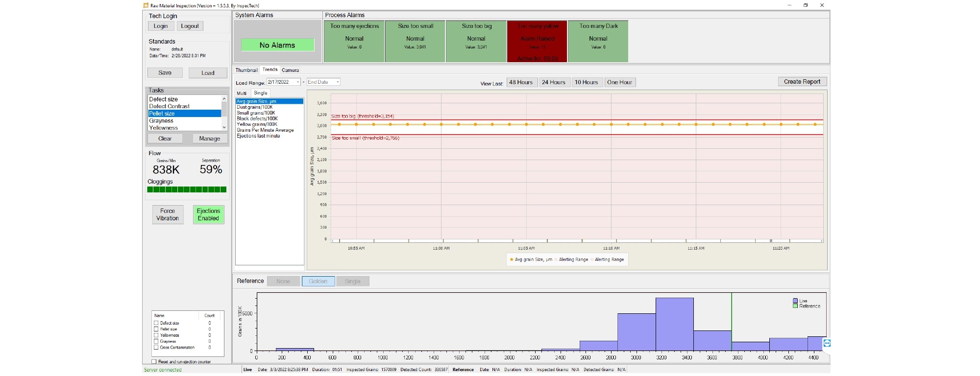980x376 pixels.
Task: Expand the End Date dropdown
Action: pos(337,82)
